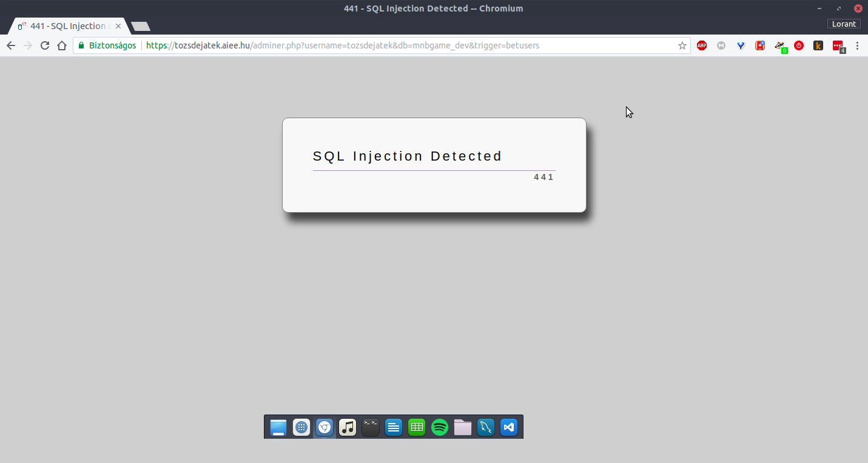Screen dimensions: 868x463
Task: Close the 441 - SQL Injection tab
Action: point(118,26)
